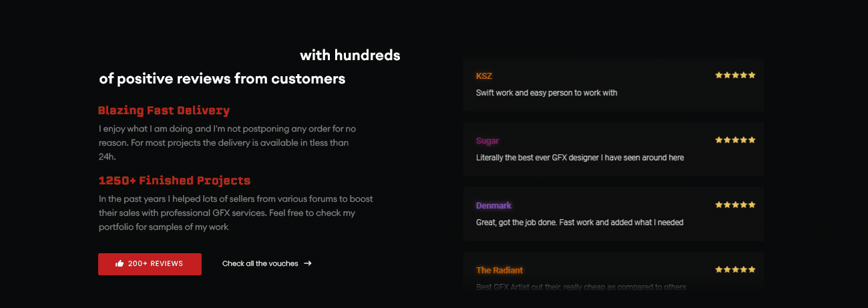Click the five-star rating on KSZ review

pos(735,75)
